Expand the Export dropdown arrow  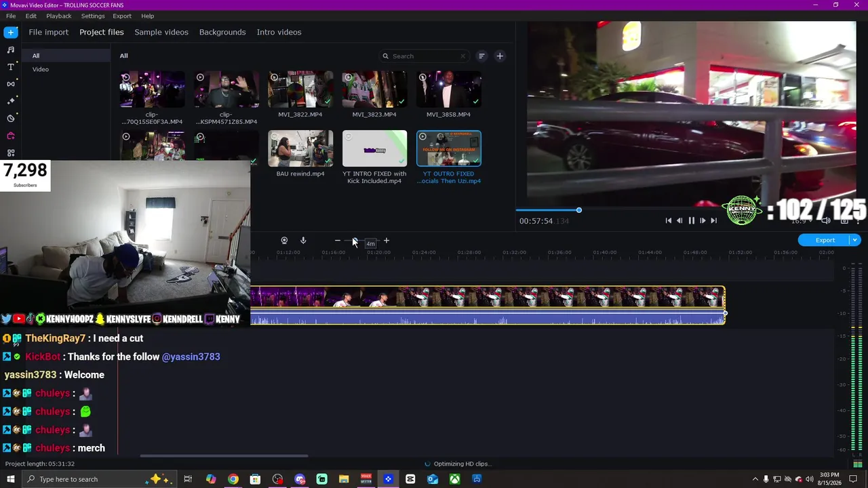pos(855,240)
